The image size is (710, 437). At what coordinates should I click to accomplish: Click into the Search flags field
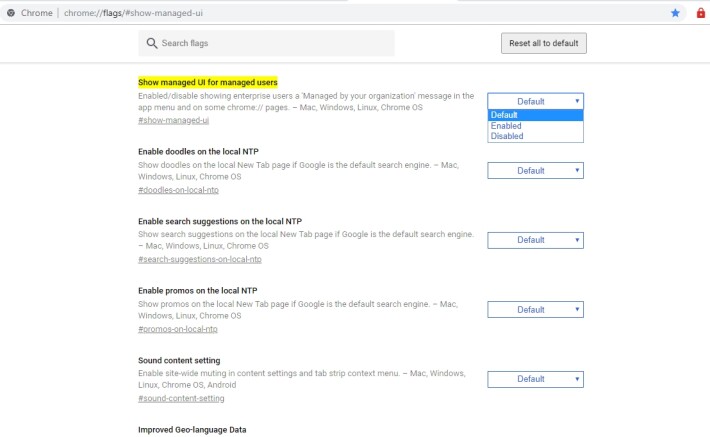pyautogui.click(x=266, y=43)
